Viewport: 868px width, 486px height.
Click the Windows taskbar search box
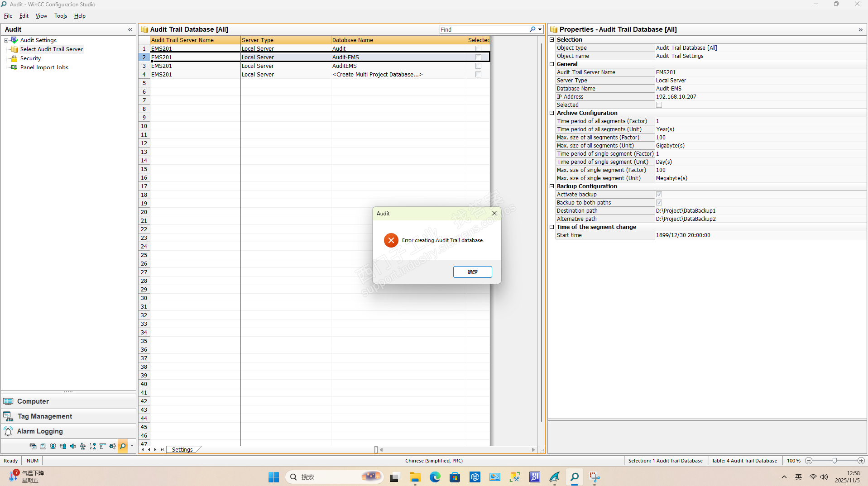pyautogui.click(x=335, y=477)
